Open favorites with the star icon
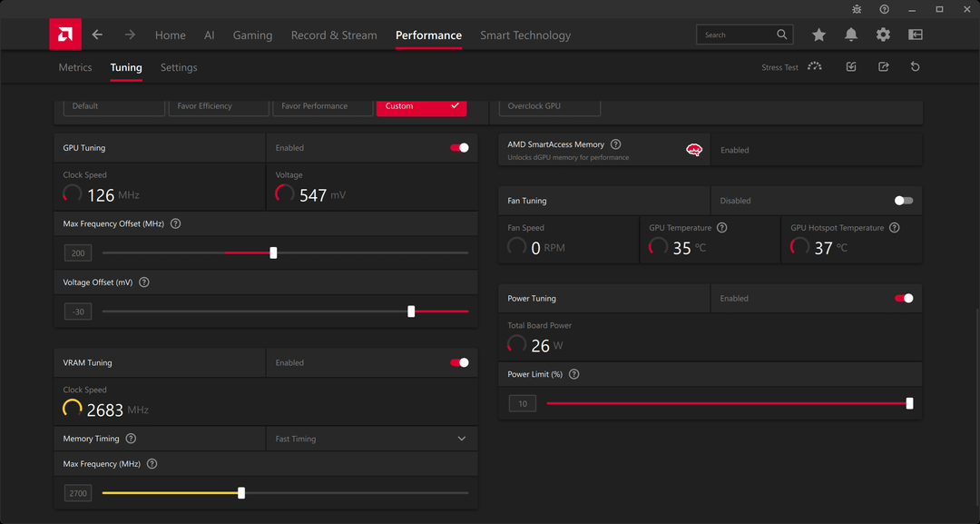The height and width of the screenshot is (524, 980). point(818,35)
